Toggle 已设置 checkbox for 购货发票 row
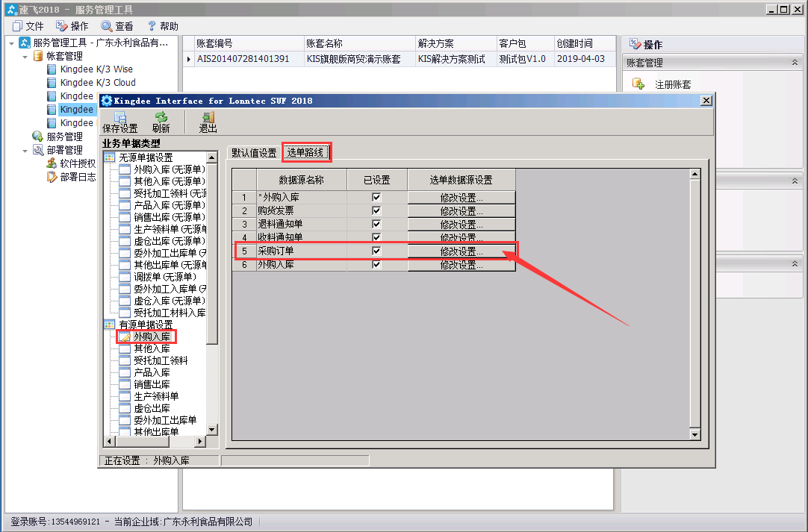The width and height of the screenshot is (808, 532). click(376, 210)
